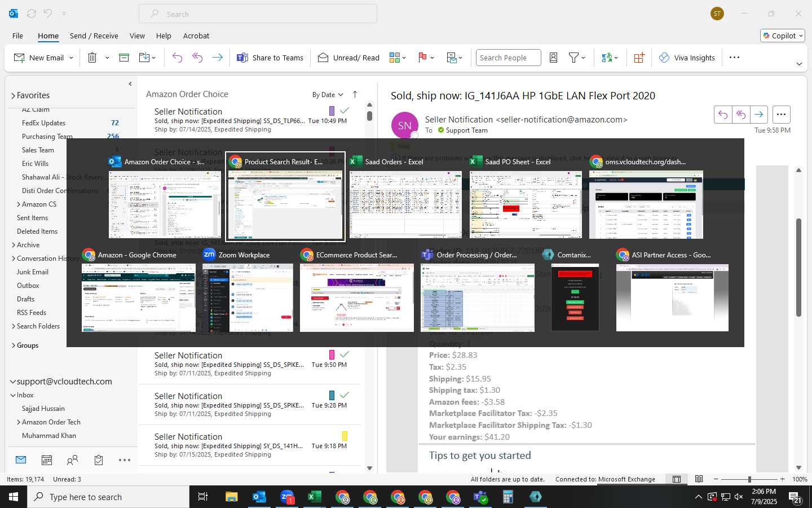Open the Tasks clipboard icon
The image size is (812, 508).
coord(99,460)
